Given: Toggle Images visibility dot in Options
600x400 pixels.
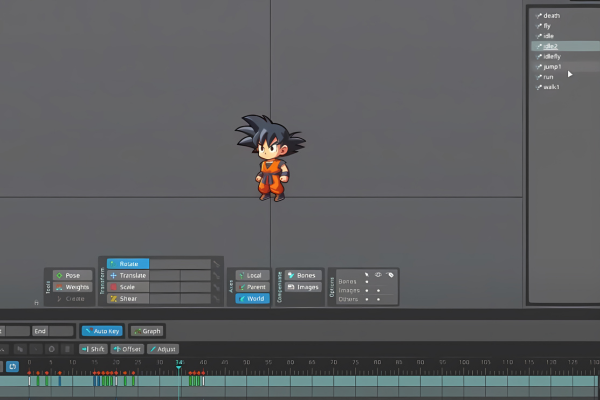Looking at the screenshot, I should pyautogui.click(x=378, y=291).
